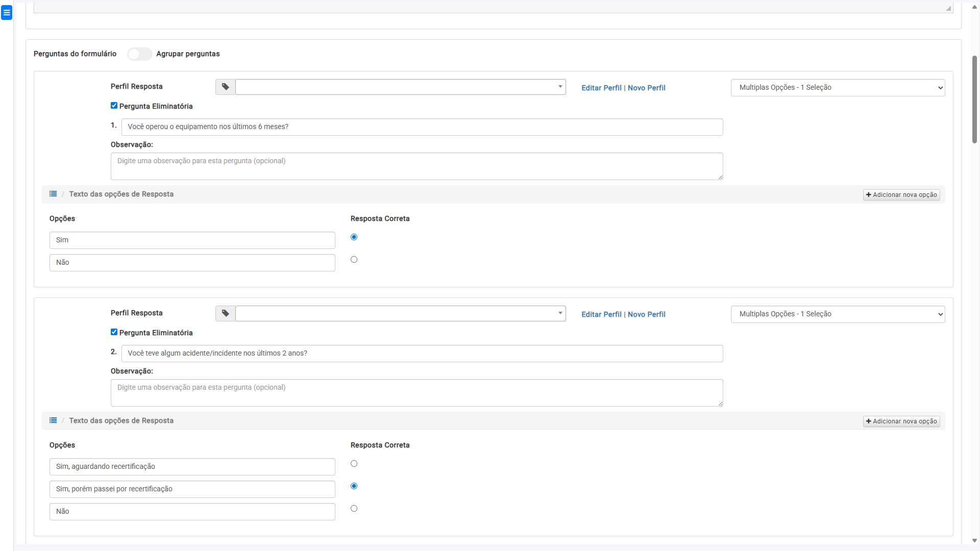Click Editar Perfil link in question 1
Screen dimensions: 980x551
601,88
